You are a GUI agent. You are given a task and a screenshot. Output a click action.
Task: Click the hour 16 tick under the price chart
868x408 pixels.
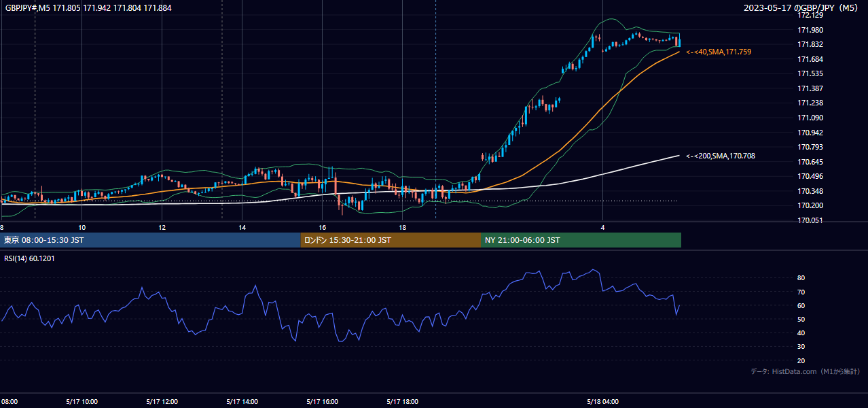pos(322,227)
